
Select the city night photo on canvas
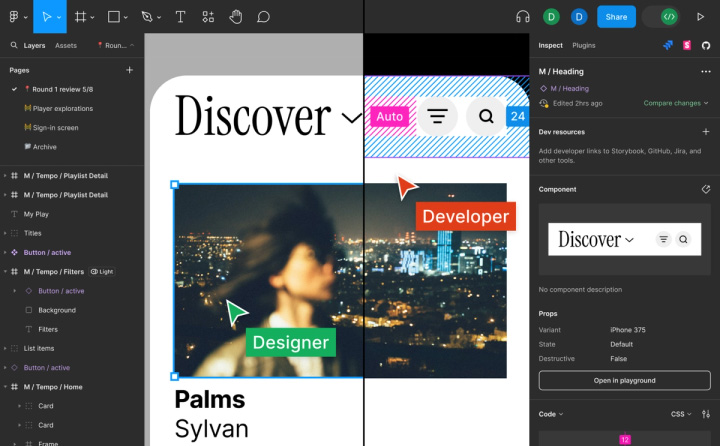point(340,281)
